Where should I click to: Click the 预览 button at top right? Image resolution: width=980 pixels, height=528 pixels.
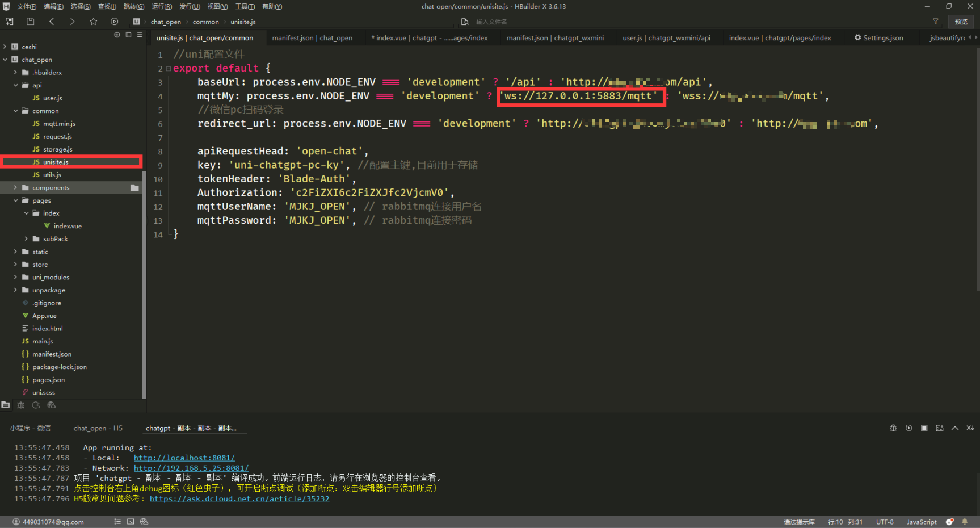click(x=961, y=21)
